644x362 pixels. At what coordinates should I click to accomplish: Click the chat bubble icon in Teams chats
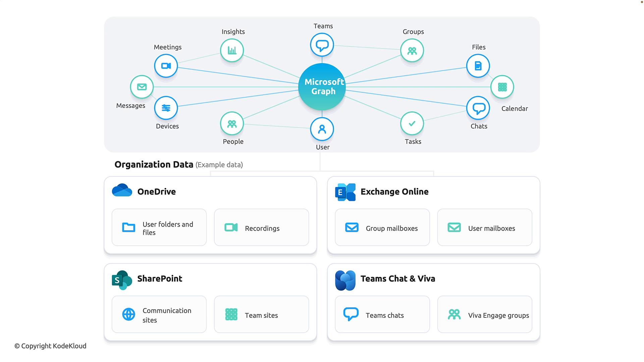pos(351,314)
